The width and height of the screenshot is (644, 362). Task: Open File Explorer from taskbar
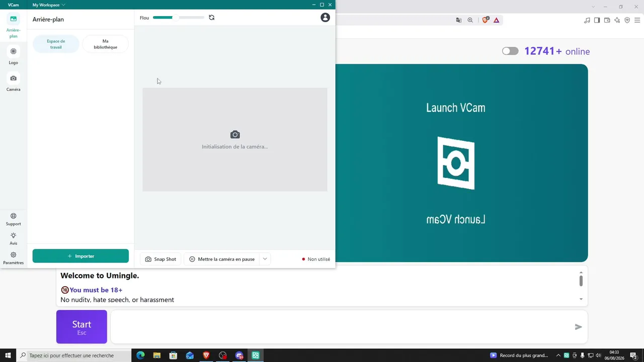coord(157,355)
